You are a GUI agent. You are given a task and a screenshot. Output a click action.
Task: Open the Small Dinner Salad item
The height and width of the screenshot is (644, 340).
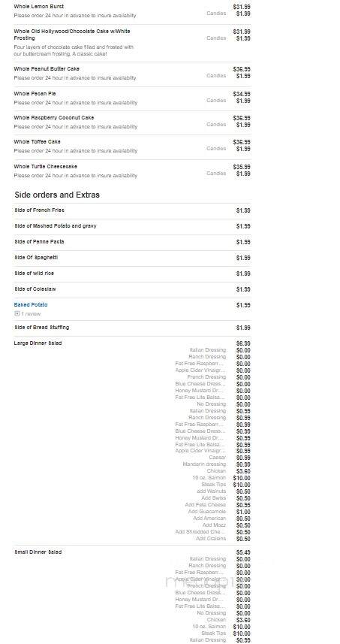[38, 552]
